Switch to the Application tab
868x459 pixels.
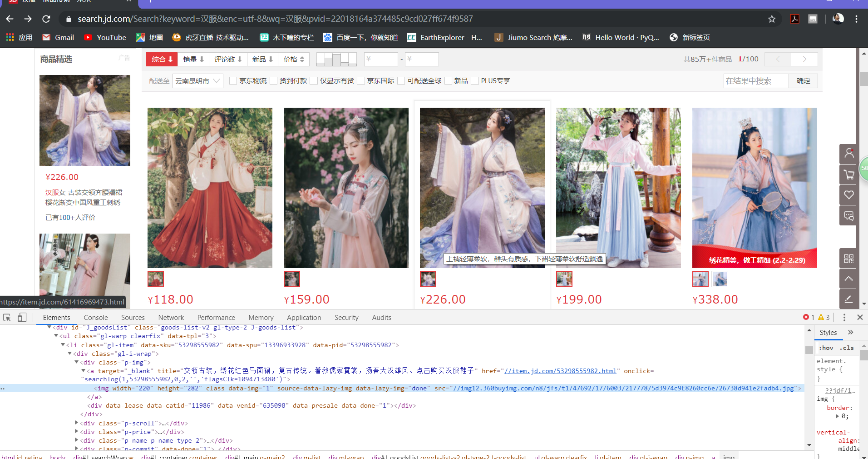304,317
